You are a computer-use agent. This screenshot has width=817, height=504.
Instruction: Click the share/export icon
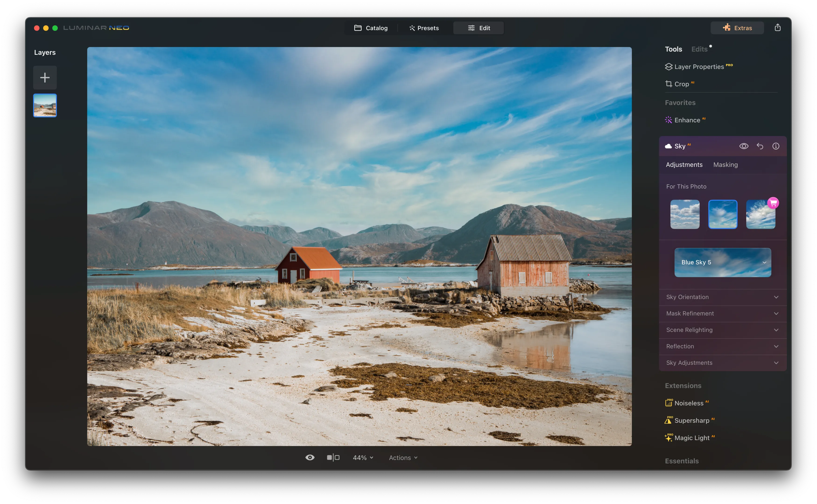tap(777, 28)
